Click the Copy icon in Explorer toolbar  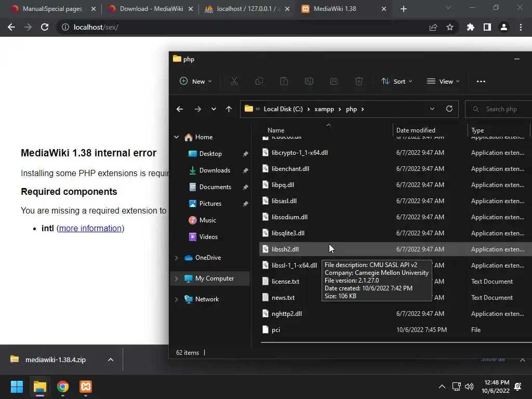[259, 81]
